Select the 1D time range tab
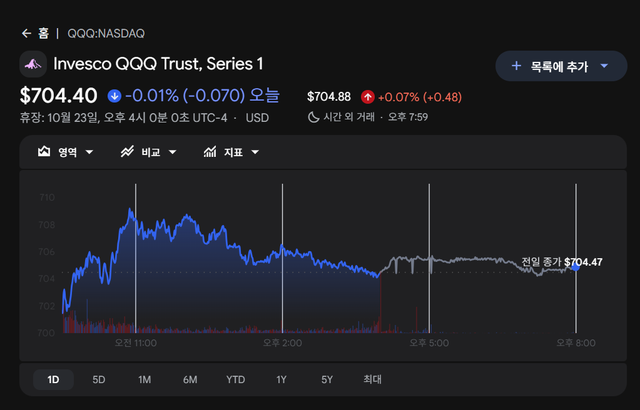Screen dimensions: 640x410 click(x=53, y=380)
